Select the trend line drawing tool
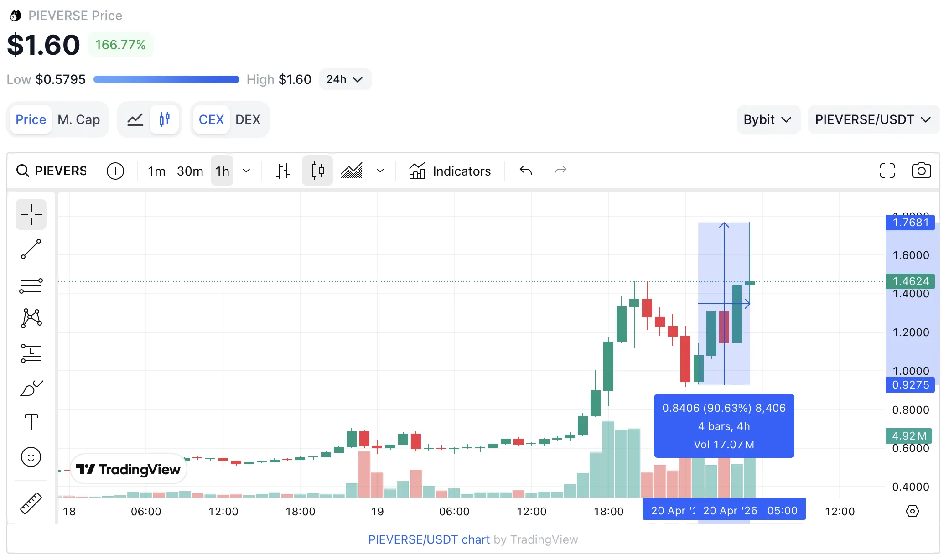The height and width of the screenshot is (560, 944). (x=31, y=249)
